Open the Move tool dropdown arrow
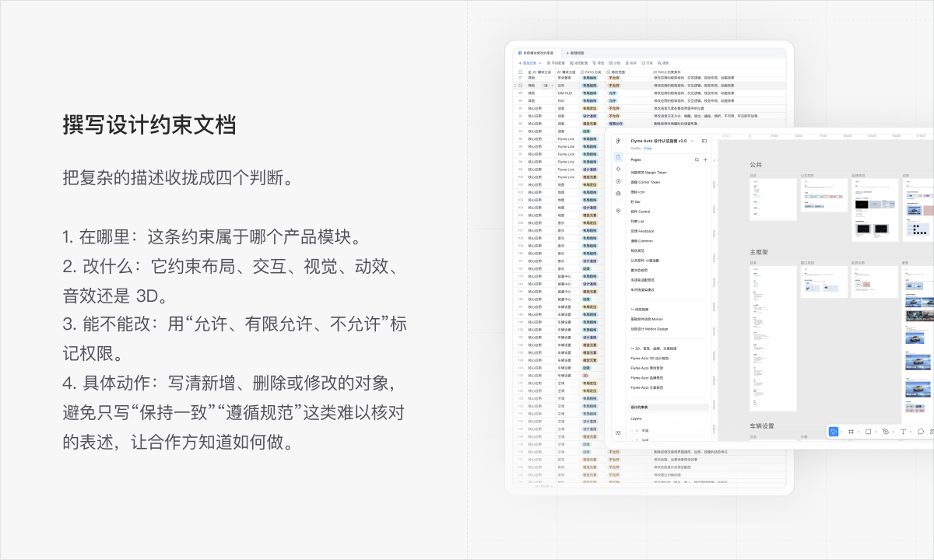The height and width of the screenshot is (560, 934). coord(841,432)
